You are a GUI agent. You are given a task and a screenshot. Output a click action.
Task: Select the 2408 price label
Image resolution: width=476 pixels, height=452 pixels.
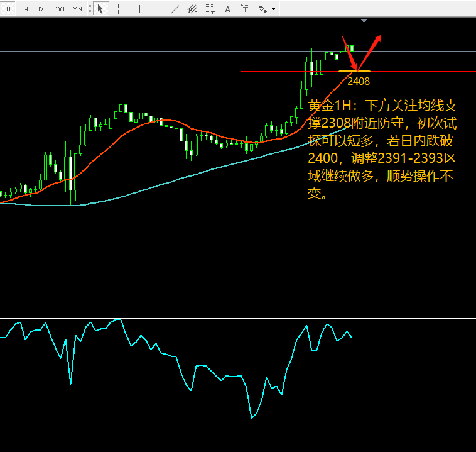coord(359,81)
